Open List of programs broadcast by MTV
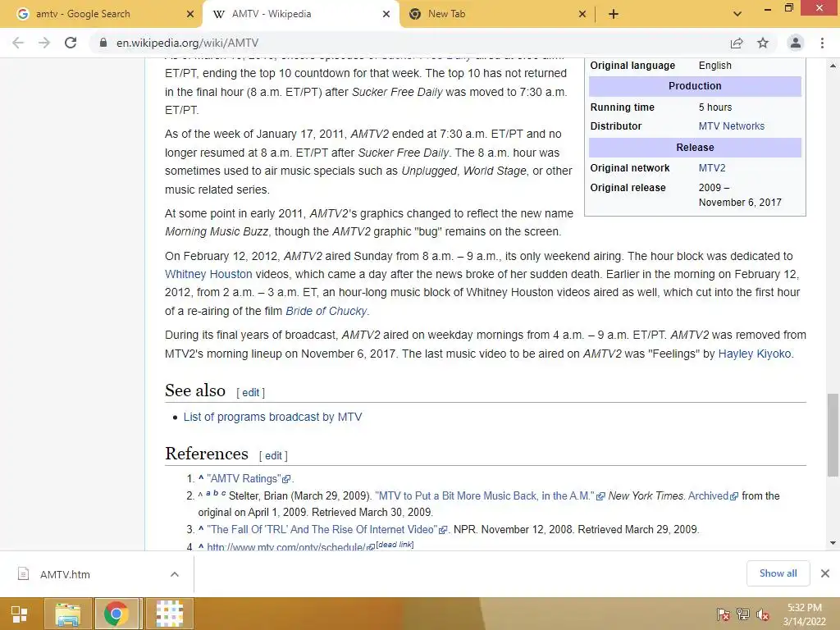Image resolution: width=840 pixels, height=630 pixels. point(272,418)
